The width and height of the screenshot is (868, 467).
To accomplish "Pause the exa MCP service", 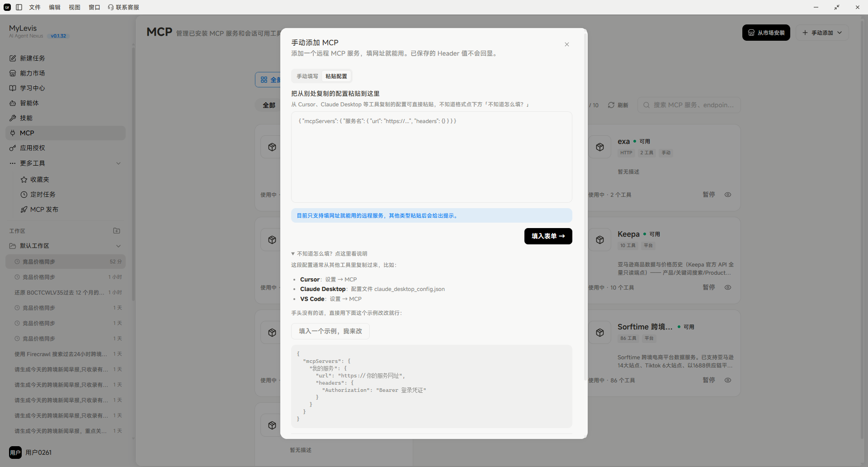I will coord(709,195).
